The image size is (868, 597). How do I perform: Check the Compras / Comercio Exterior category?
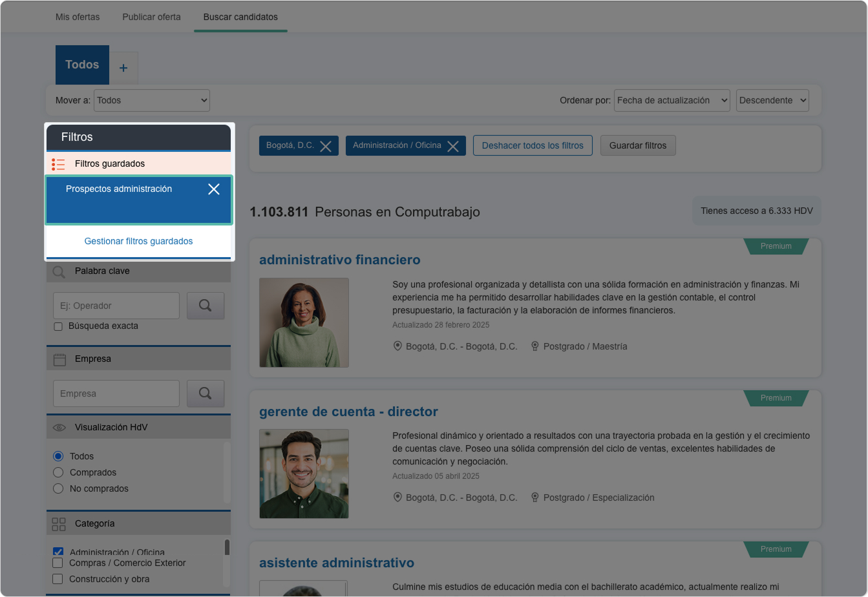coord(58,563)
